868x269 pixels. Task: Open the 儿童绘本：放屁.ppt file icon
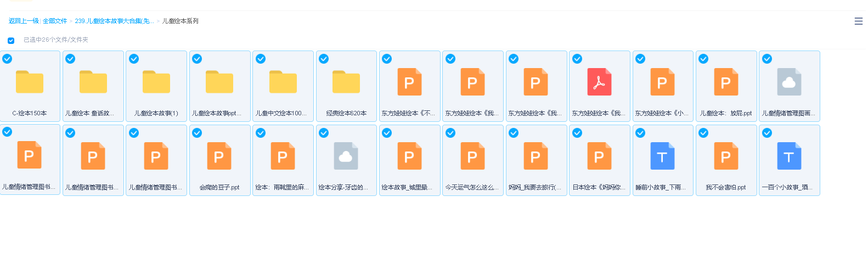[726, 82]
